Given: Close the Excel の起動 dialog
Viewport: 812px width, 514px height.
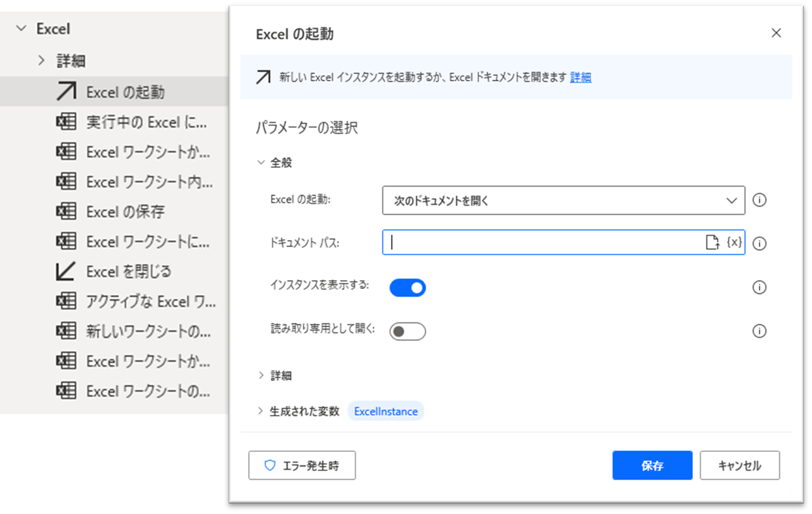Looking at the screenshot, I should (x=776, y=33).
